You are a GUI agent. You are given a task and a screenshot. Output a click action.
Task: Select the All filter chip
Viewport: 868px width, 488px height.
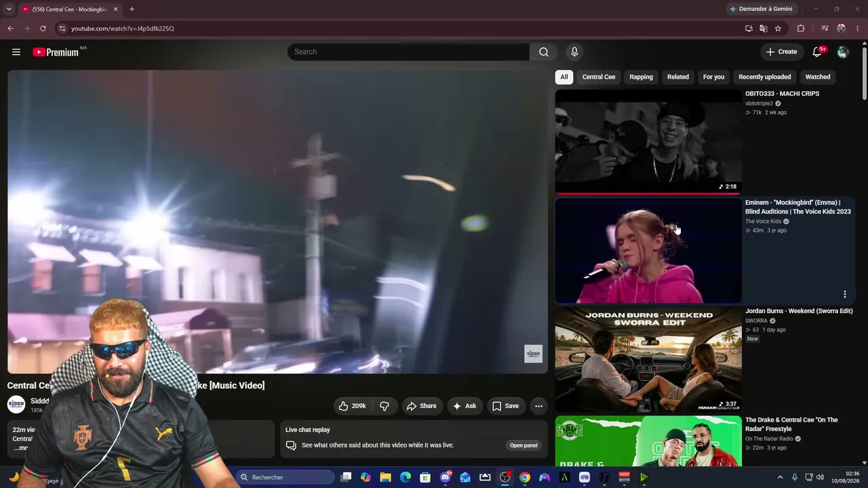click(x=564, y=77)
